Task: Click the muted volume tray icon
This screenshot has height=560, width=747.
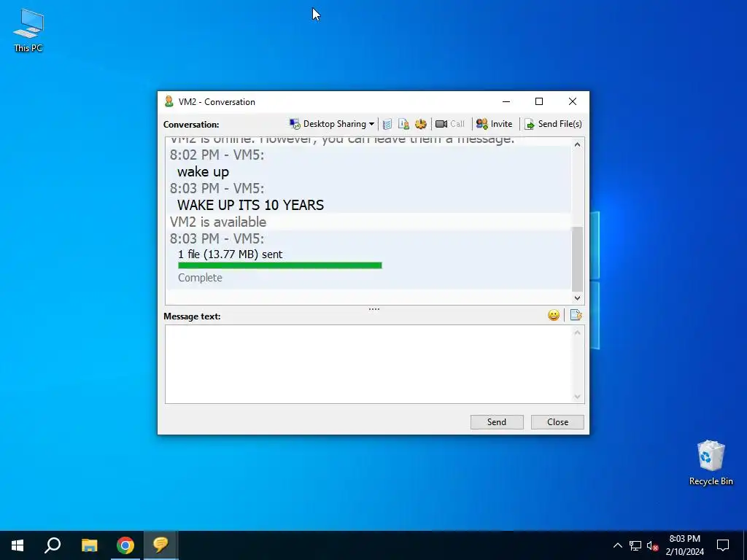Action: (652, 545)
